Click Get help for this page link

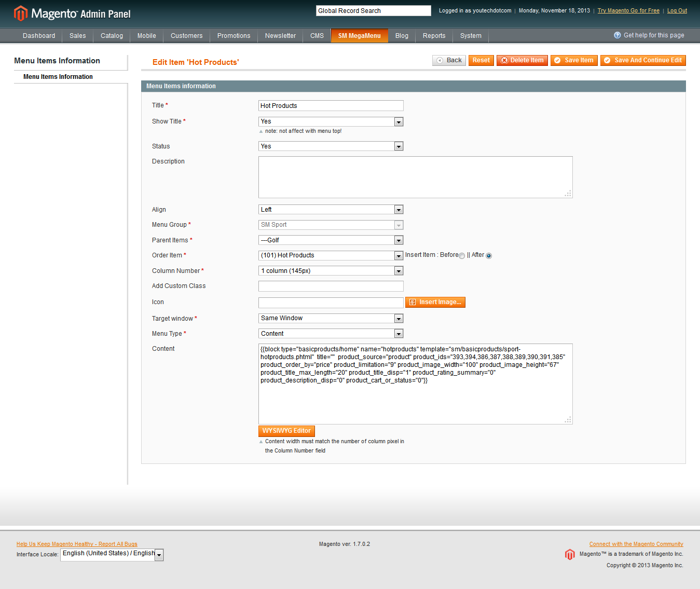[654, 35]
